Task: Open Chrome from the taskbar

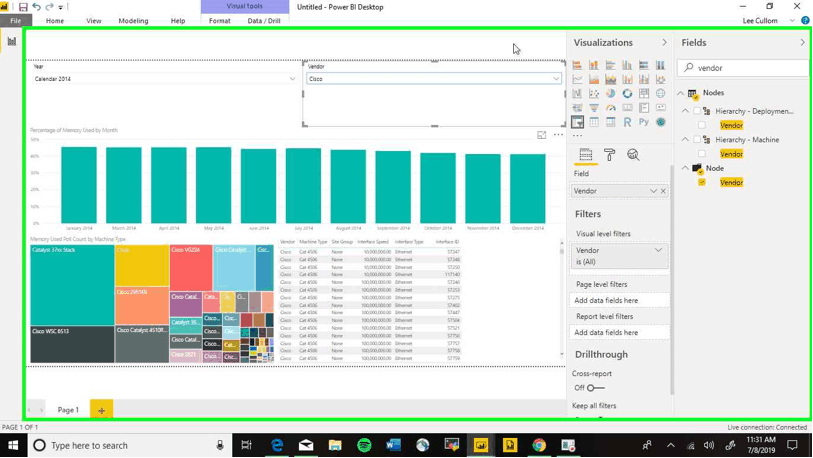Action: 539,445
